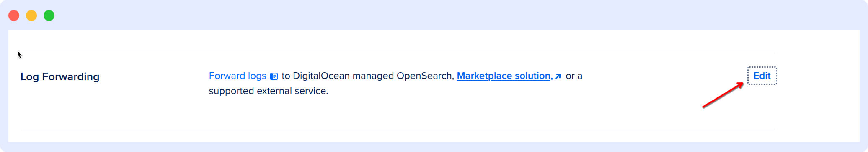Maximize the window with the green dot
Image resolution: width=868 pixels, height=152 pixels.
point(49,16)
